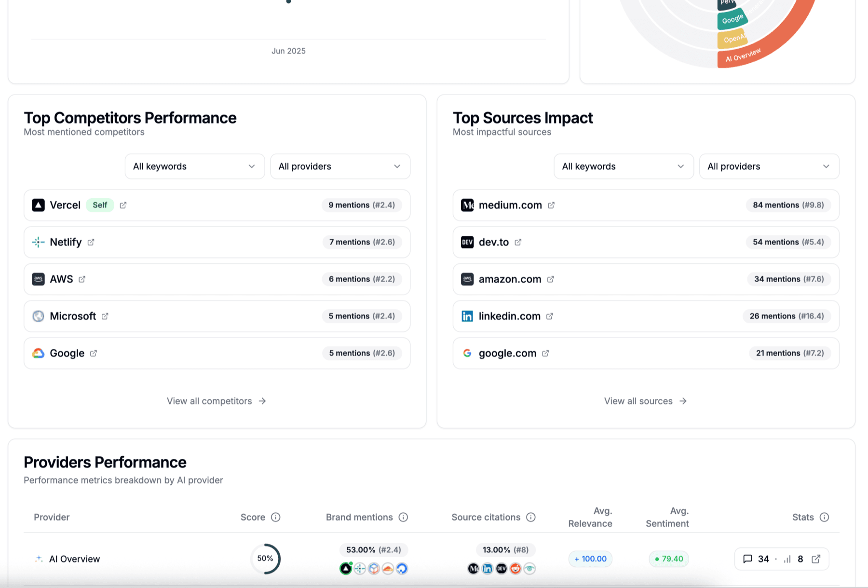Click the Google Cloud logo
This screenshot has height=588, width=868.
(x=38, y=353)
